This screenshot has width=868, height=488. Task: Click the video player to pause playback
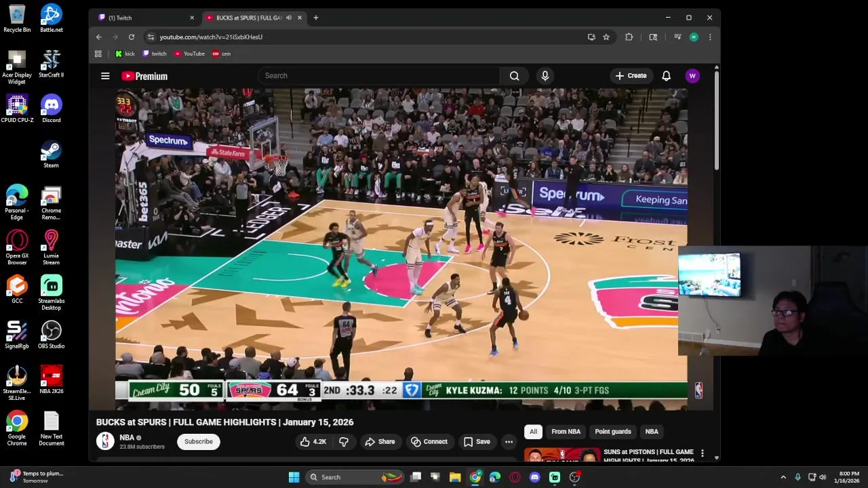pos(401,249)
